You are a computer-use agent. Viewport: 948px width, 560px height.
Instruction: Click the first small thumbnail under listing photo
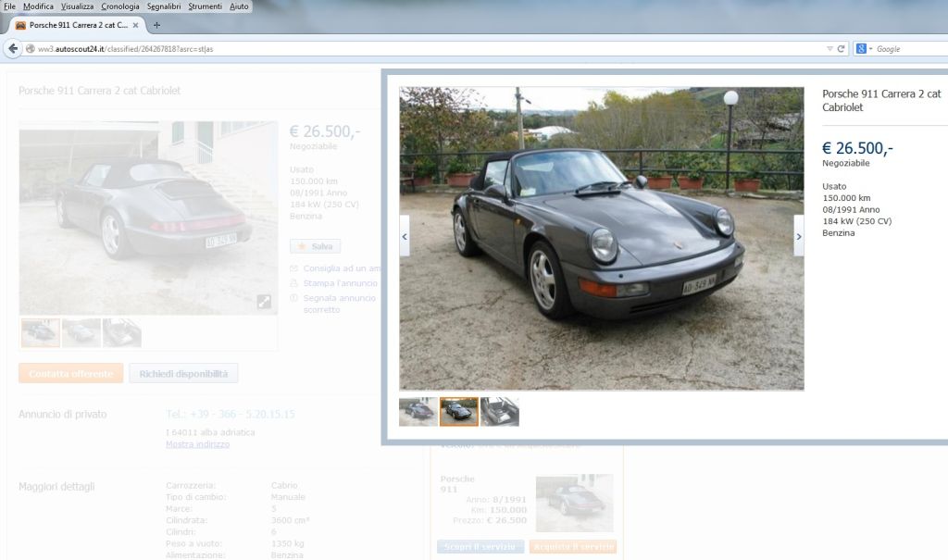(41, 332)
